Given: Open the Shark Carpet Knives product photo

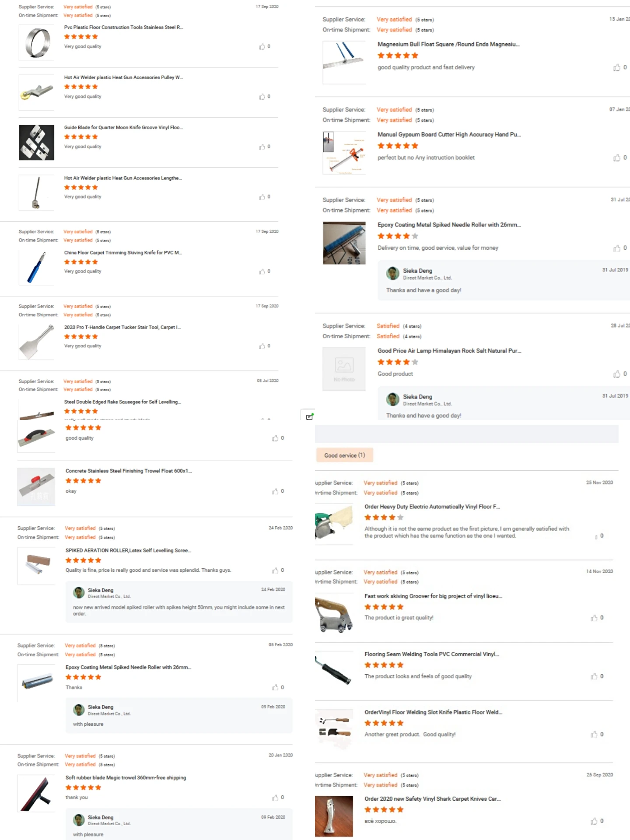Looking at the screenshot, I should (x=334, y=816).
